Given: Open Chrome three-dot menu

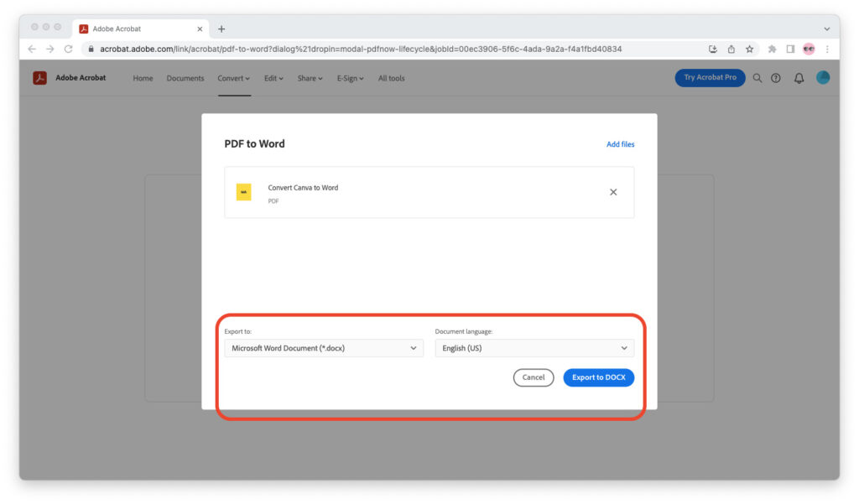Looking at the screenshot, I should click(827, 49).
